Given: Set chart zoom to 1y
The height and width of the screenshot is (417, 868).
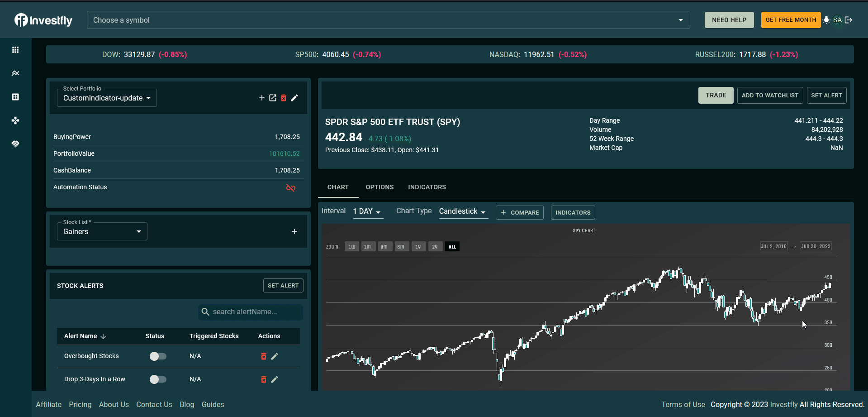Looking at the screenshot, I should click(x=418, y=247).
